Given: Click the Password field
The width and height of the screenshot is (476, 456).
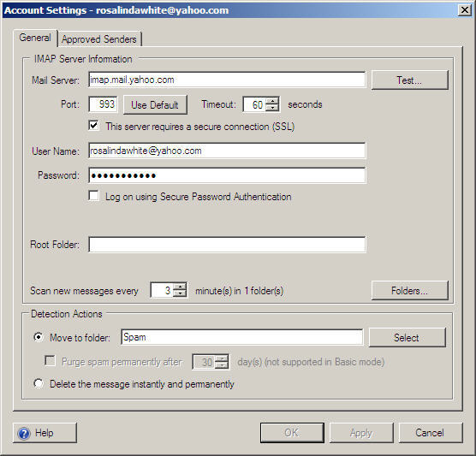Looking at the screenshot, I should tap(227, 175).
